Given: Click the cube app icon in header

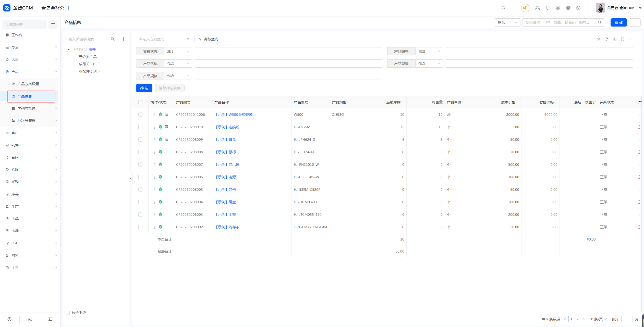Looking at the screenshot, I should pos(578,8).
